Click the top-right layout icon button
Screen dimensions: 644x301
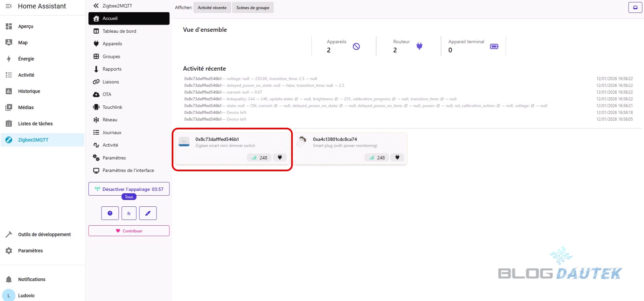tap(635, 7)
